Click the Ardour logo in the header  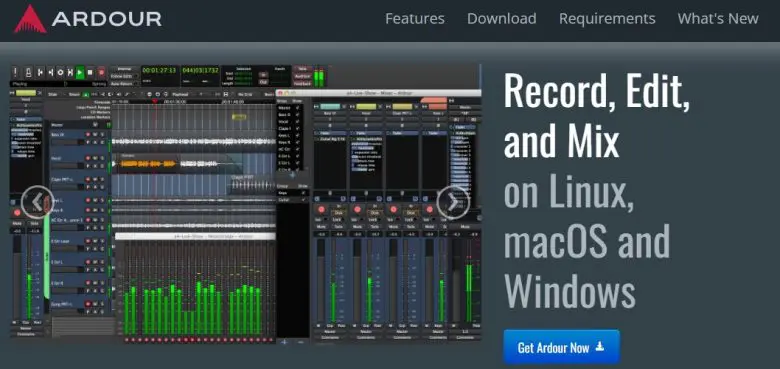click(88, 19)
